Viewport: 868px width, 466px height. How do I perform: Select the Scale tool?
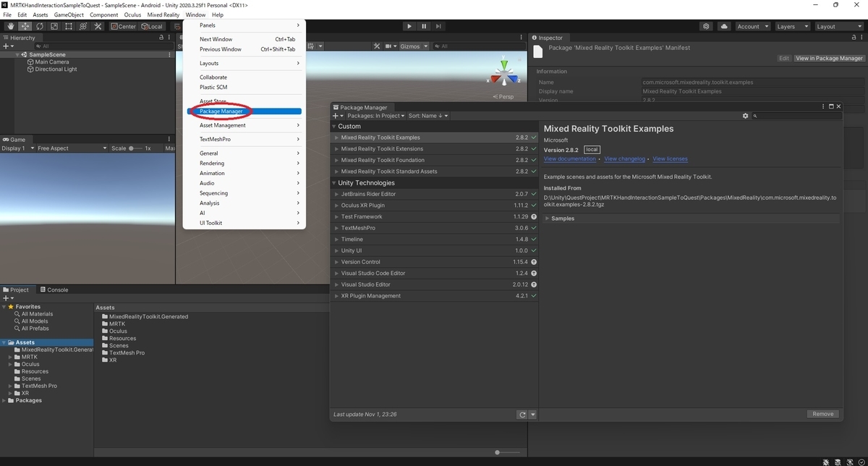(54, 26)
